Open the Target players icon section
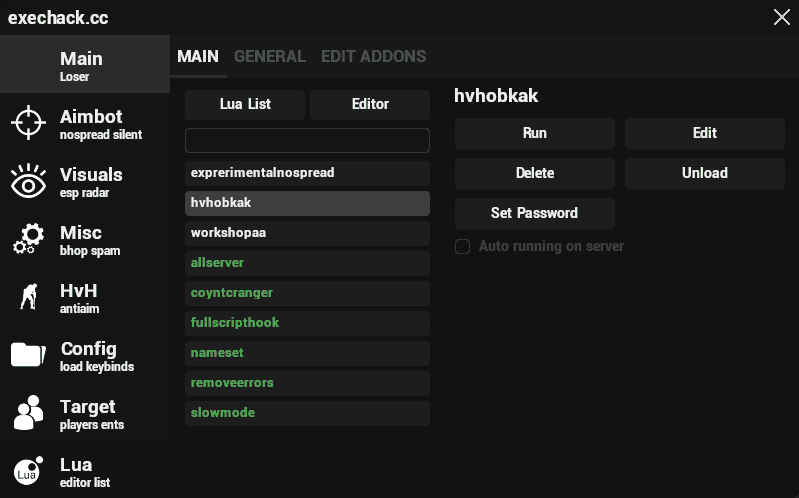The height and width of the screenshot is (498, 799). coord(28,413)
